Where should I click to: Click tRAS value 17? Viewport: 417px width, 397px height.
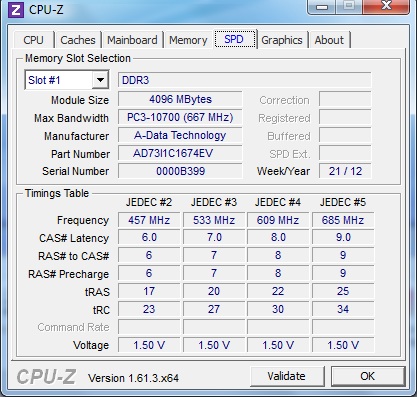point(149,291)
